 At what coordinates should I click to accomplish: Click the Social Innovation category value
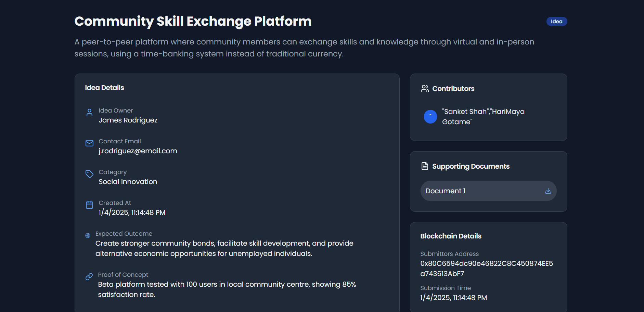click(128, 182)
